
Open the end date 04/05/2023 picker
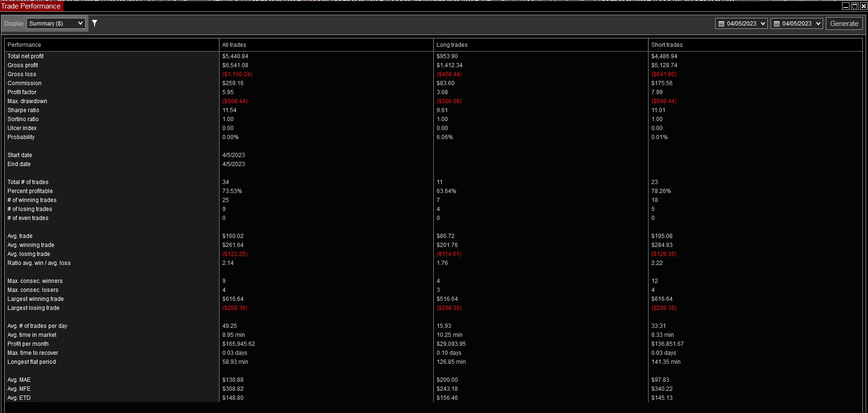[x=796, y=24]
